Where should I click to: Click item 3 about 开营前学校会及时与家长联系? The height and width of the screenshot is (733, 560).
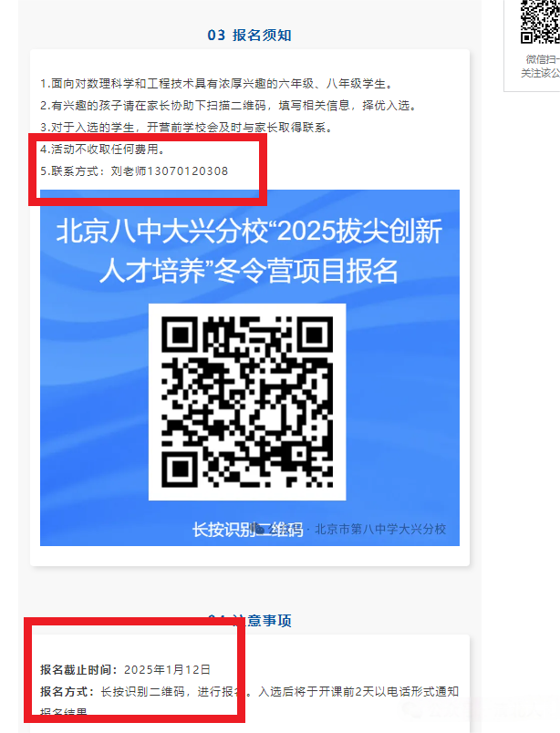(186, 127)
